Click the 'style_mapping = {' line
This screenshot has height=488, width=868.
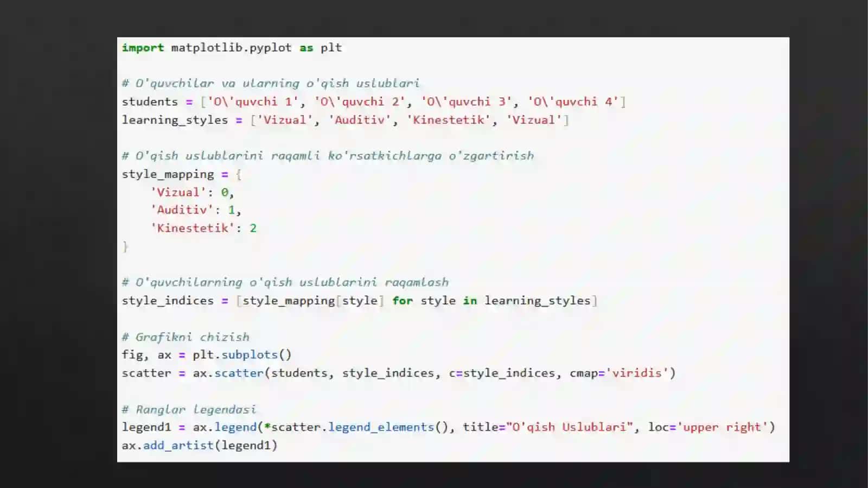[x=182, y=174]
